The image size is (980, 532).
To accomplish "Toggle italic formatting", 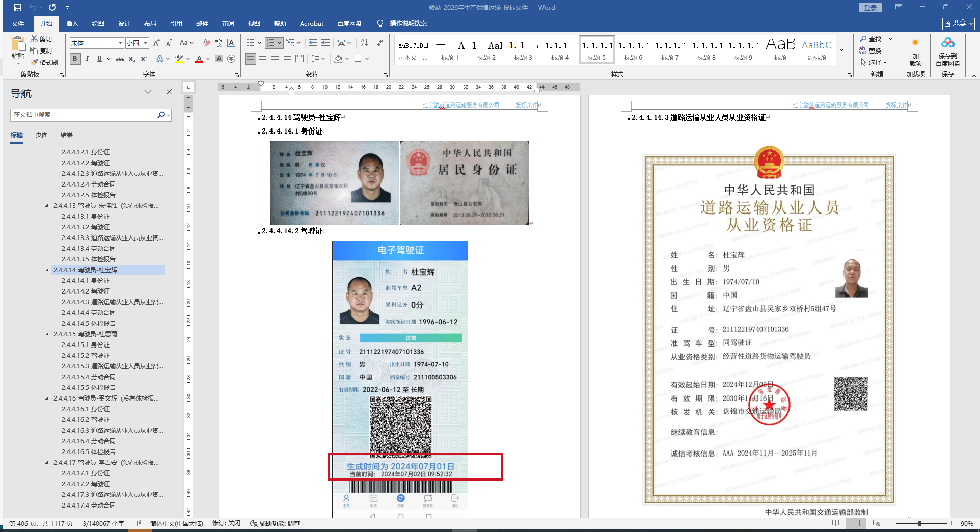I will coord(87,59).
